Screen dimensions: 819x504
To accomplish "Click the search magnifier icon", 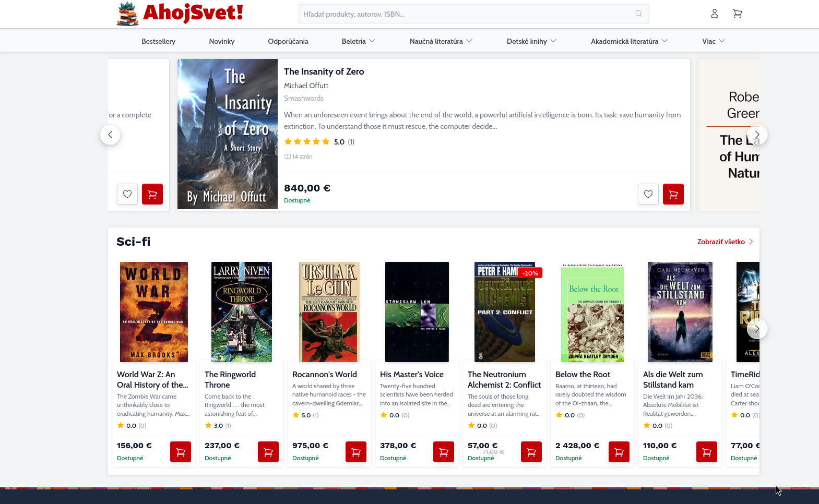I will click(x=638, y=14).
